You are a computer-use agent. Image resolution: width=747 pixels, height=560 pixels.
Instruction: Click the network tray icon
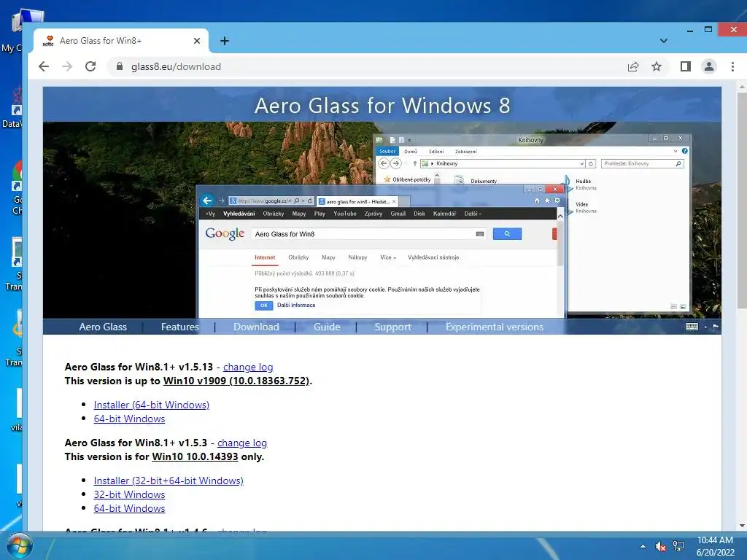678,546
